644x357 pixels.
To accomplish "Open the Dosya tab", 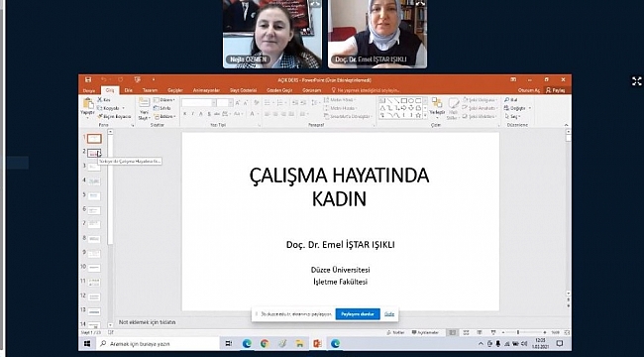I will (89, 90).
